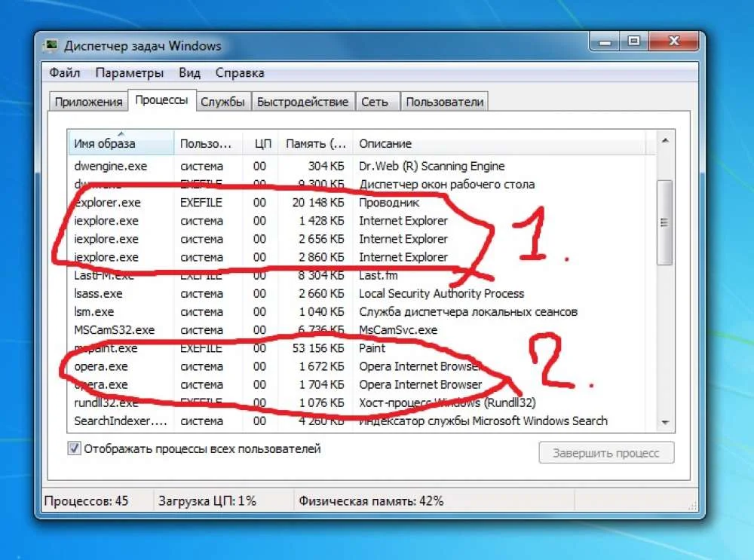Click the Last.fm description cell
This screenshot has width=754, height=560.
378,275
